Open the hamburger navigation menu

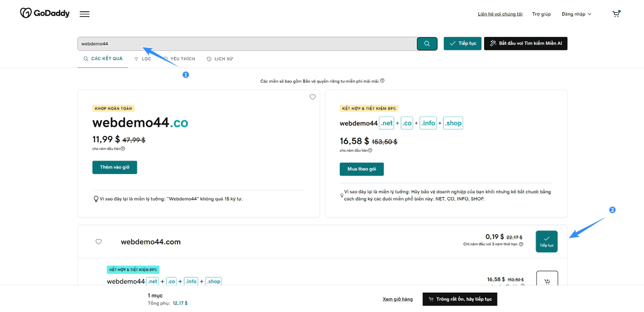click(84, 14)
